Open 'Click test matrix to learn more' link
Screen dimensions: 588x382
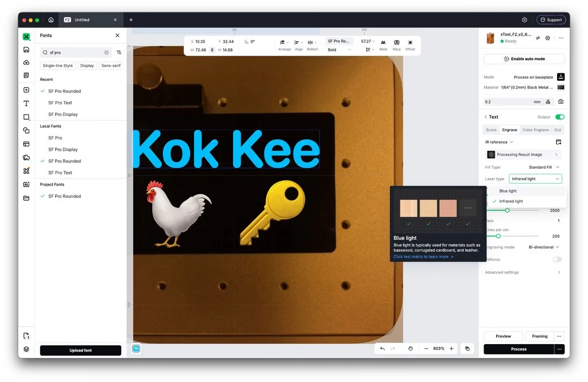pos(423,256)
